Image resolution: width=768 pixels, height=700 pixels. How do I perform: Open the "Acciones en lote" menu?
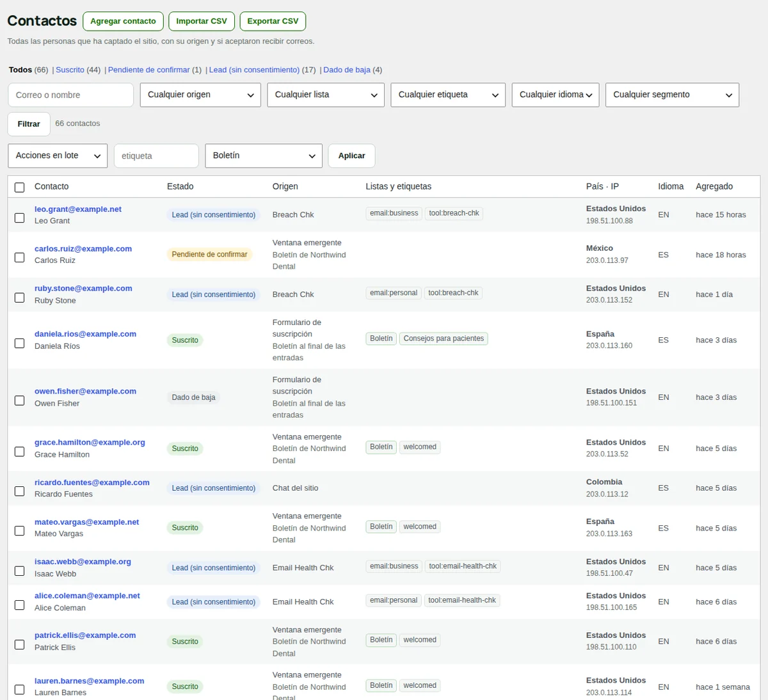pos(58,155)
